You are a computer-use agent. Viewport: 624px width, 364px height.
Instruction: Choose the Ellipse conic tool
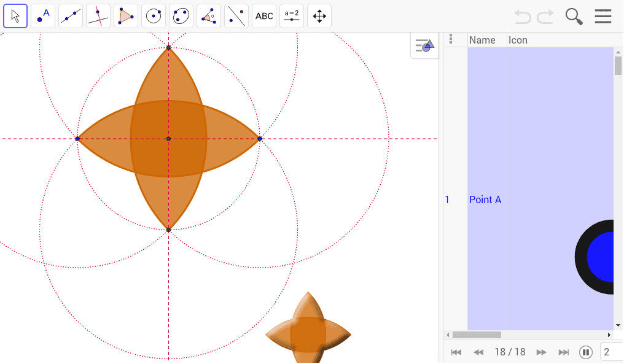[x=181, y=17]
